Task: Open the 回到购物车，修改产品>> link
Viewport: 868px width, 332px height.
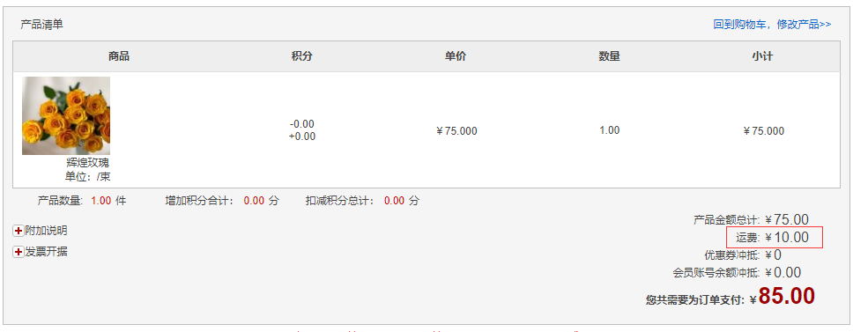Action: click(x=772, y=25)
